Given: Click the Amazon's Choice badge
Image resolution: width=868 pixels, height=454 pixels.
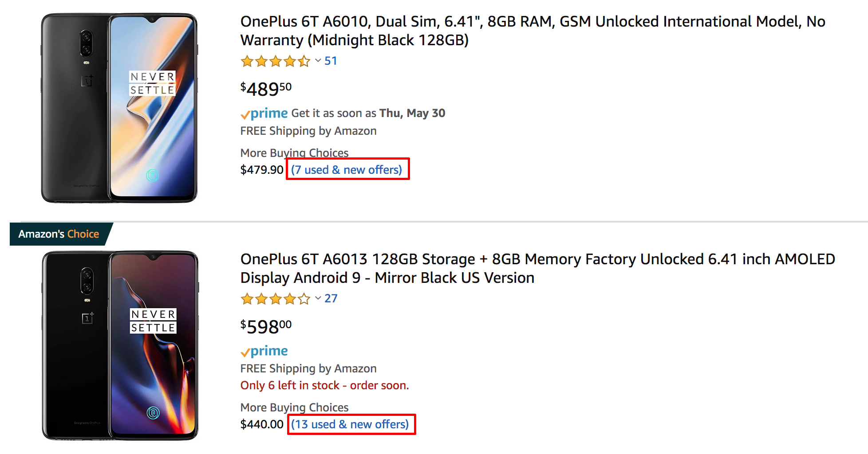Looking at the screenshot, I should pos(58,234).
